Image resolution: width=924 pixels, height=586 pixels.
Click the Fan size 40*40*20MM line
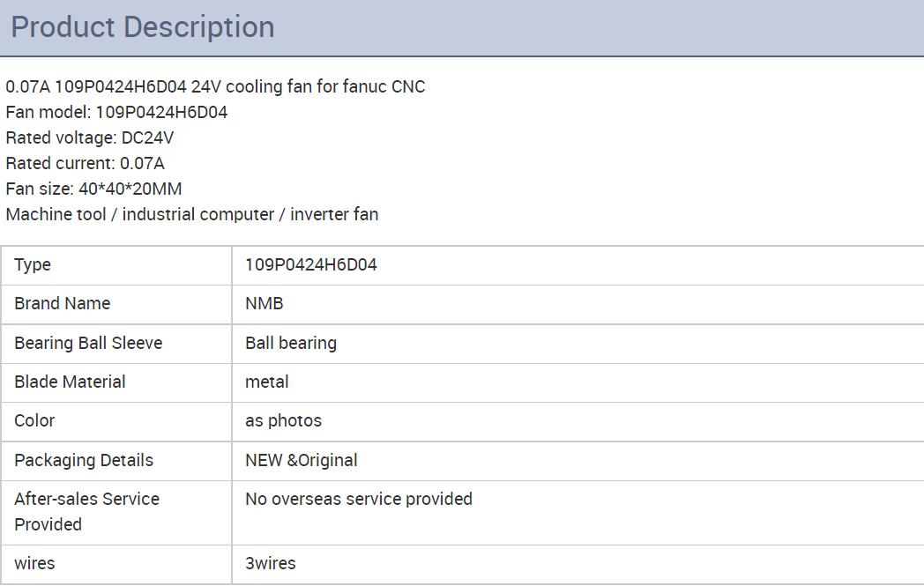click(x=93, y=189)
